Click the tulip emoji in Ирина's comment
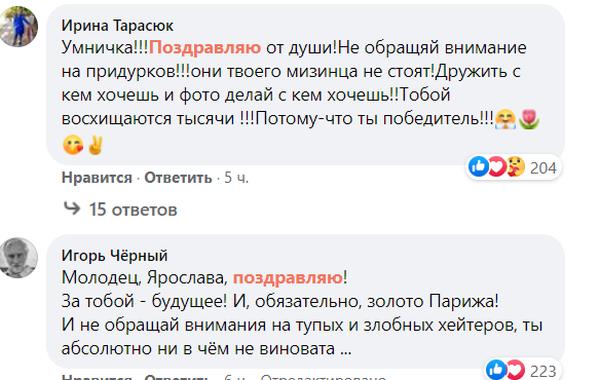600x380 pixels. [529, 119]
